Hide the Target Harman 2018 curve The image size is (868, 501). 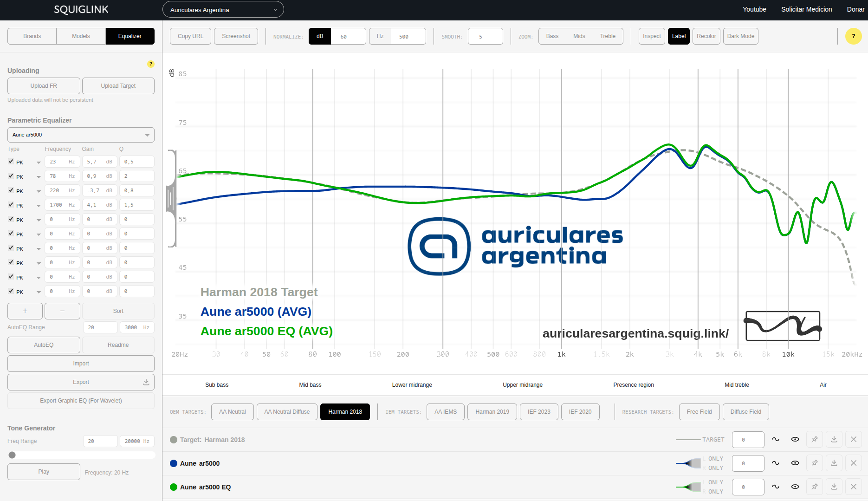pos(795,439)
